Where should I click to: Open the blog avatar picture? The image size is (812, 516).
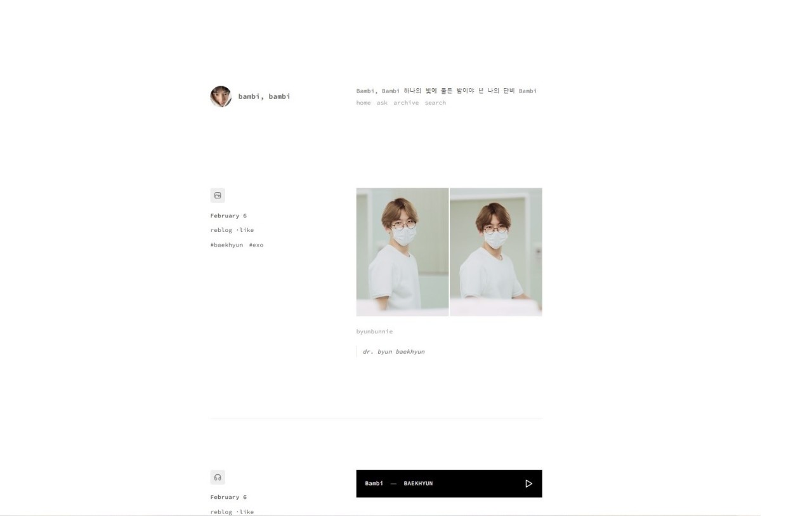click(x=221, y=96)
